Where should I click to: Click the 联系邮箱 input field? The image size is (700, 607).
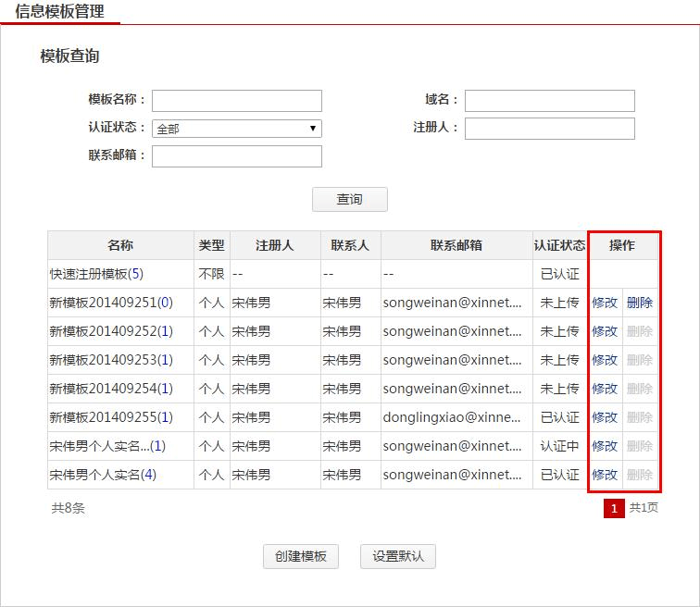pos(236,156)
